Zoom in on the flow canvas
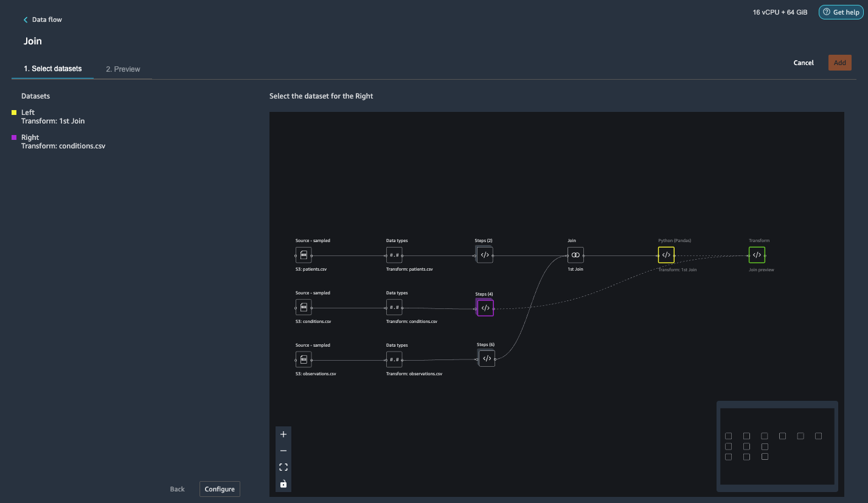The width and height of the screenshot is (868, 503). pos(283,434)
